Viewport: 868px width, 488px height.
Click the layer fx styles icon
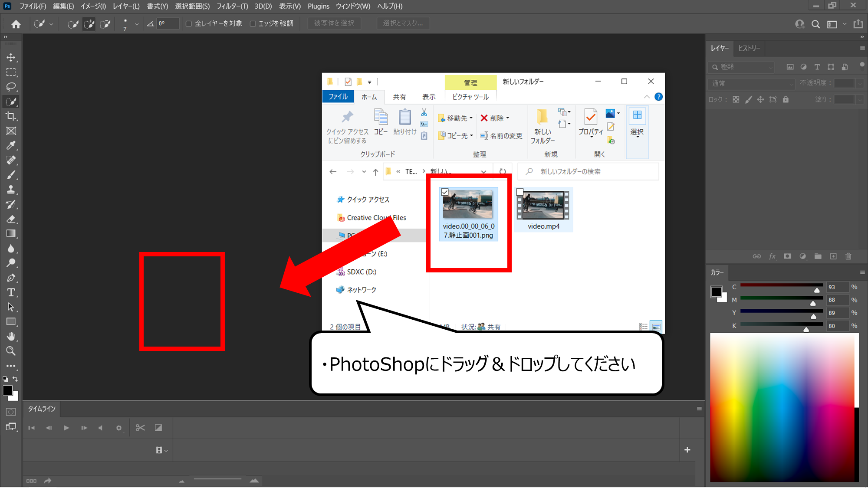(x=772, y=256)
